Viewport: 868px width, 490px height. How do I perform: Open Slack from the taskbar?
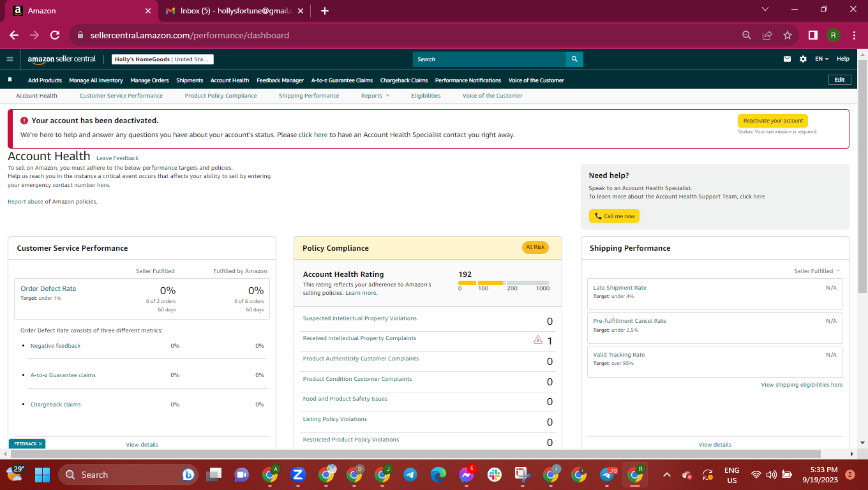coord(495,475)
